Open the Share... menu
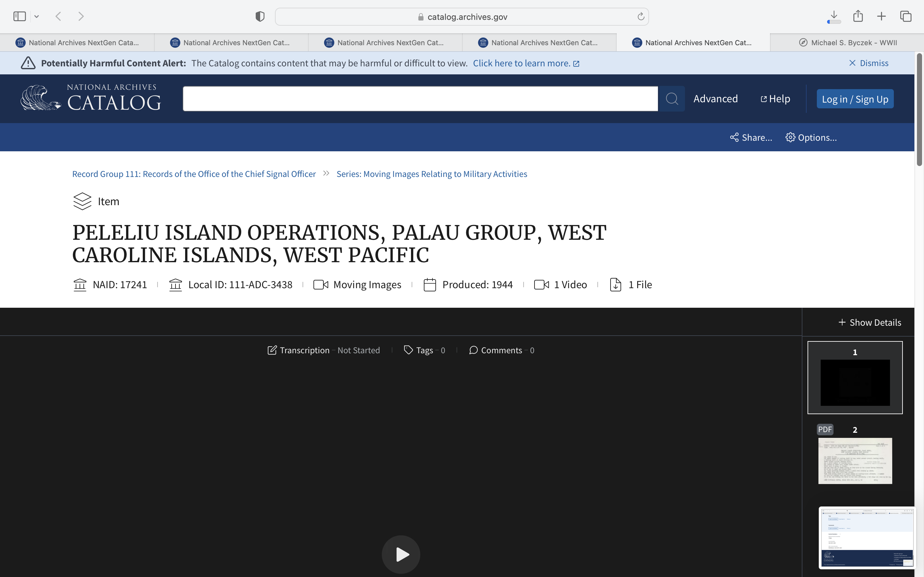 tap(751, 138)
